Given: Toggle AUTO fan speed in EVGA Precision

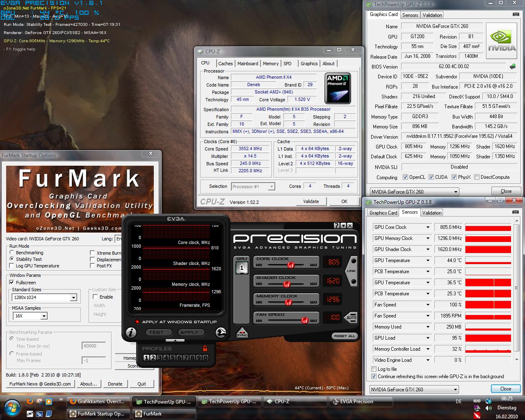Looking at the screenshot, I should point(352,317).
